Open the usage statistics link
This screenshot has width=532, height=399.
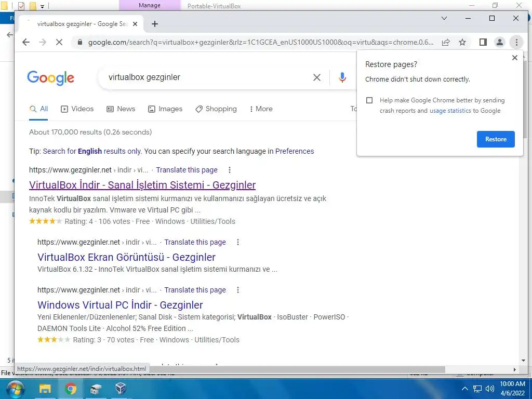coord(450,111)
